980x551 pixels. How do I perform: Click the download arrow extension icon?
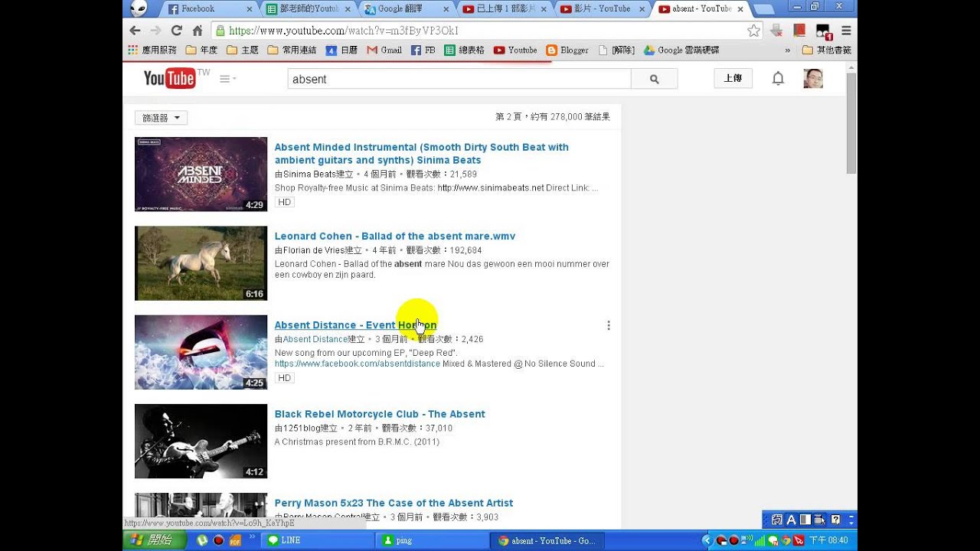pos(776,31)
